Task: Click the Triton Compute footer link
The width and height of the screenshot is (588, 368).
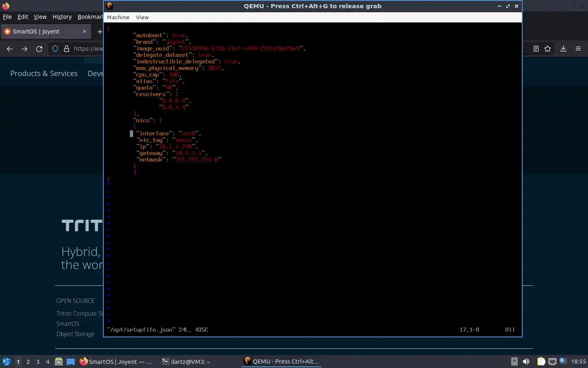Action: pos(80,313)
